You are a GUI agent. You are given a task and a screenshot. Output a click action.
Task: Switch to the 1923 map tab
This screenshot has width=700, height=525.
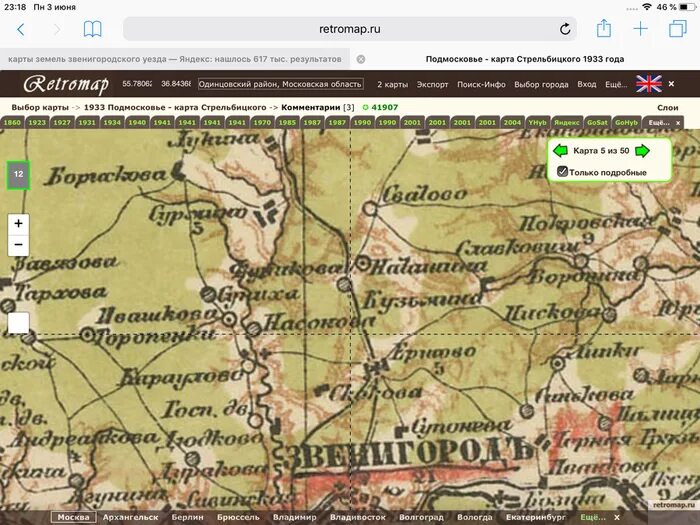click(x=37, y=123)
